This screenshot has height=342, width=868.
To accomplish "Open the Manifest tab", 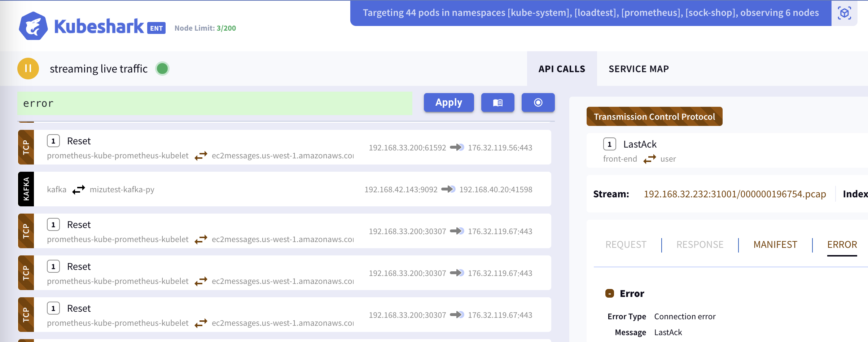I will point(775,245).
